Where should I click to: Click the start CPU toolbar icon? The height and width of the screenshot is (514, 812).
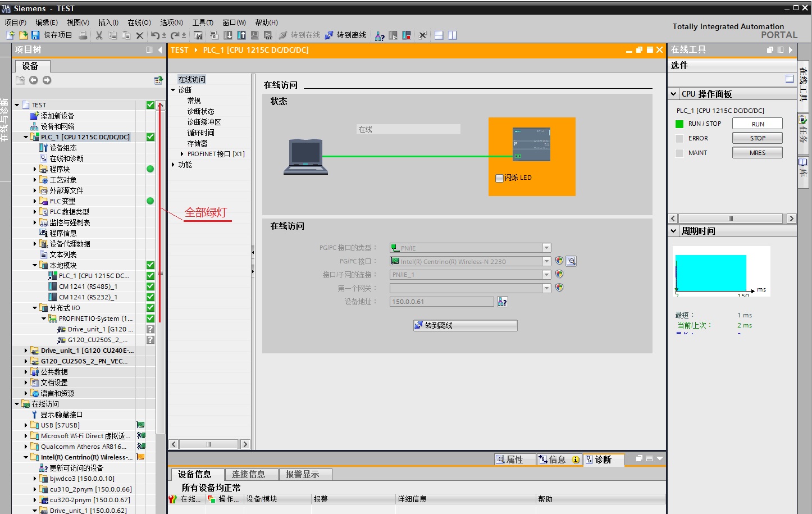[393, 35]
